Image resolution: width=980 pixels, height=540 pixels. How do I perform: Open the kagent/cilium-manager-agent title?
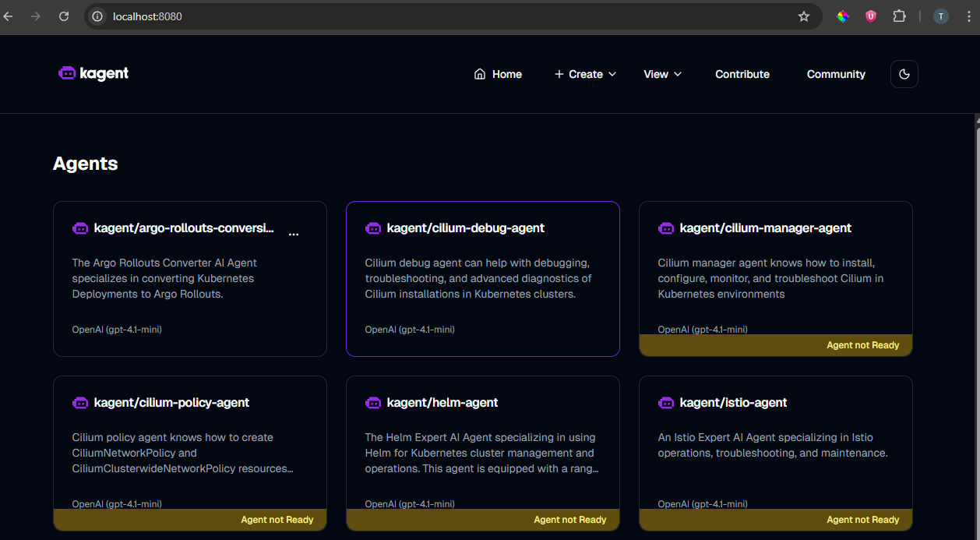(x=766, y=228)
